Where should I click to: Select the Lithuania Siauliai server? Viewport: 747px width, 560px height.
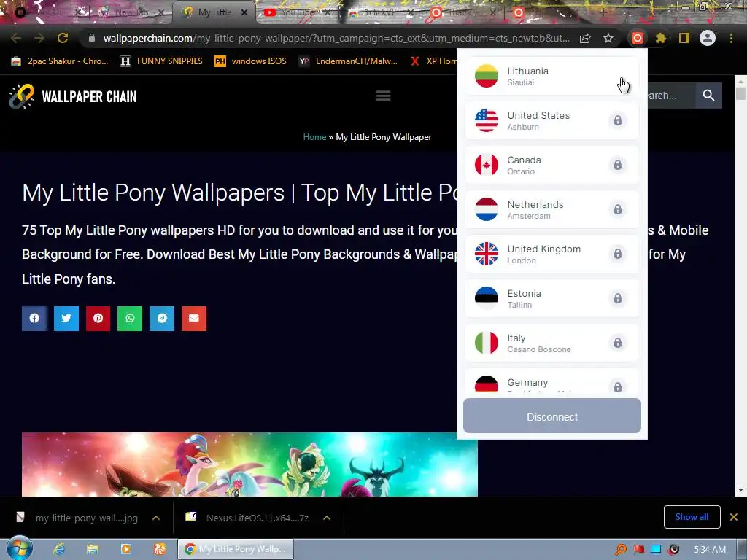551,76
